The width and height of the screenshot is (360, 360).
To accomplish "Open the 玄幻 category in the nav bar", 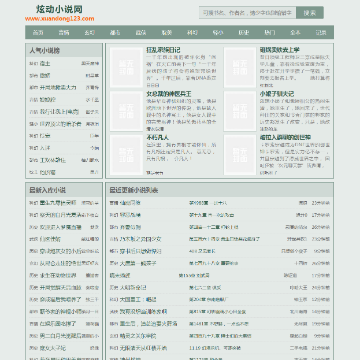I will coord(89,33).
